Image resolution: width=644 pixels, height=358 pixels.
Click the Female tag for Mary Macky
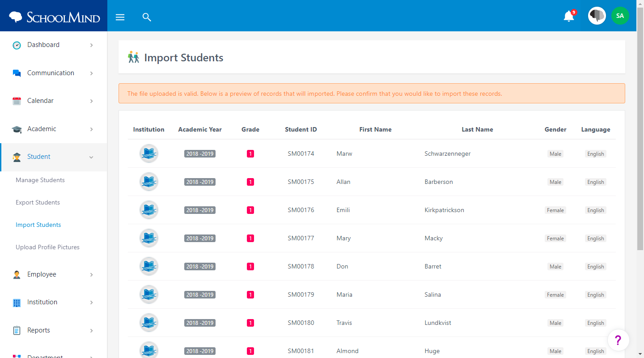(555, 239)
